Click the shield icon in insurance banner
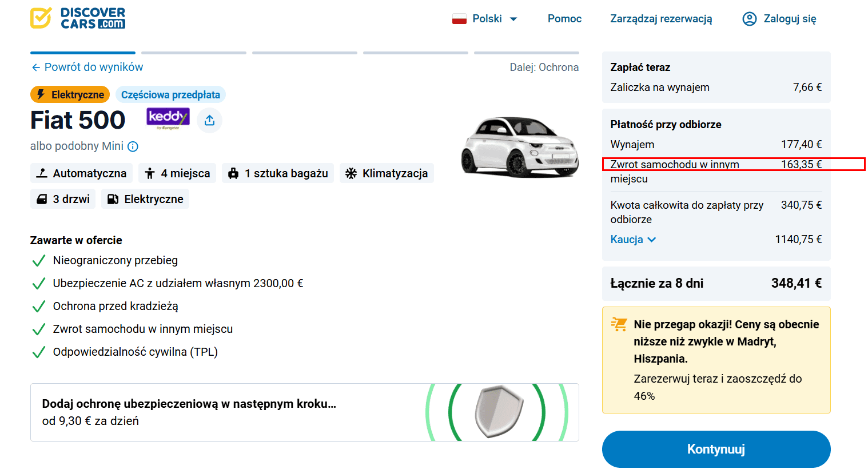This screenshot has width=868, height=473. point(499,412)
